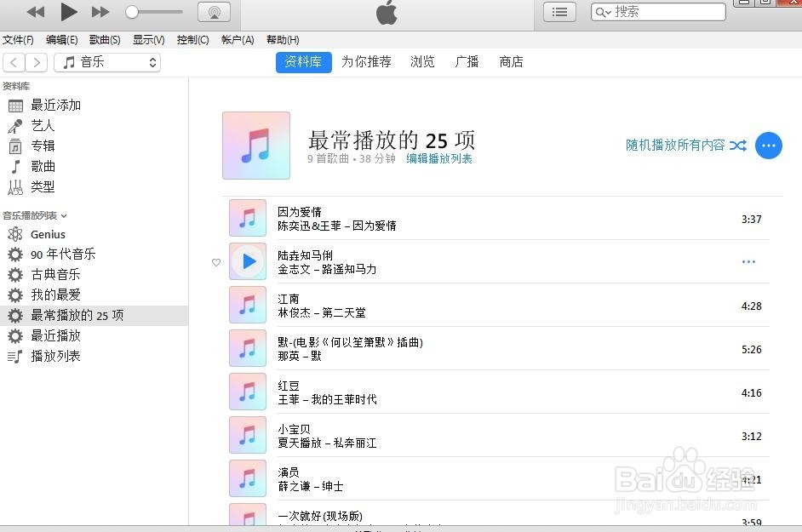The image size is (802, 532).
Task: Switch to the 广播 tab
Action: [467, 62]
